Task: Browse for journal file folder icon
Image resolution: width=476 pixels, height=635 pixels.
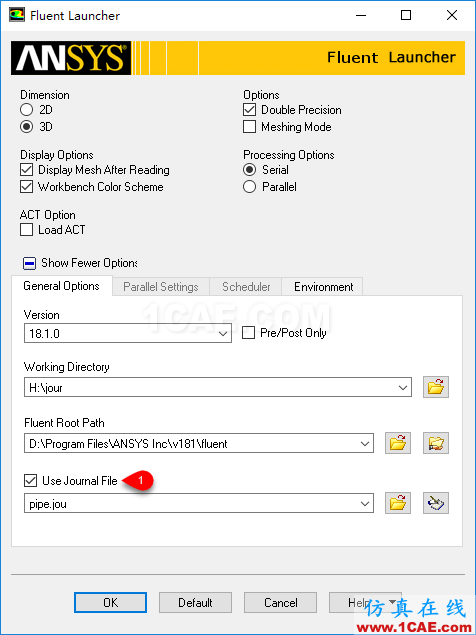Action: click(398, 503)
